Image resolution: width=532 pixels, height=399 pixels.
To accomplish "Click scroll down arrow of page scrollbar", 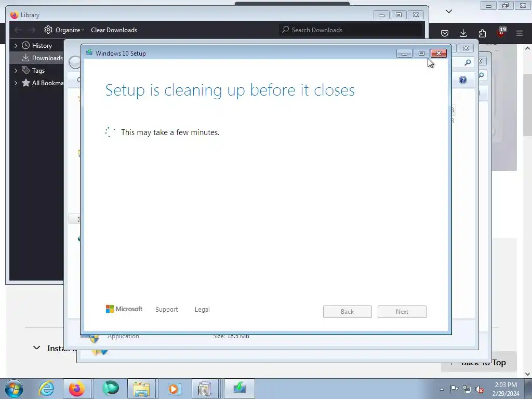I will (528, 374).
